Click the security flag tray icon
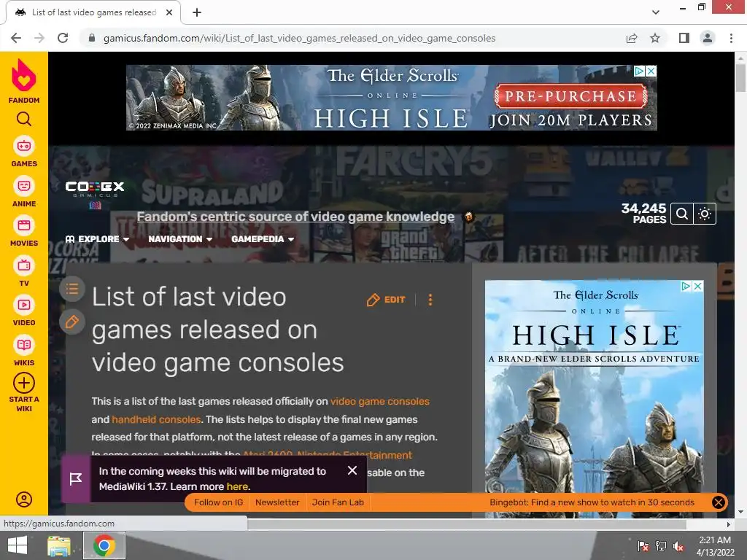747x560 pixels. pyautogui.click(x=643, y=545)
